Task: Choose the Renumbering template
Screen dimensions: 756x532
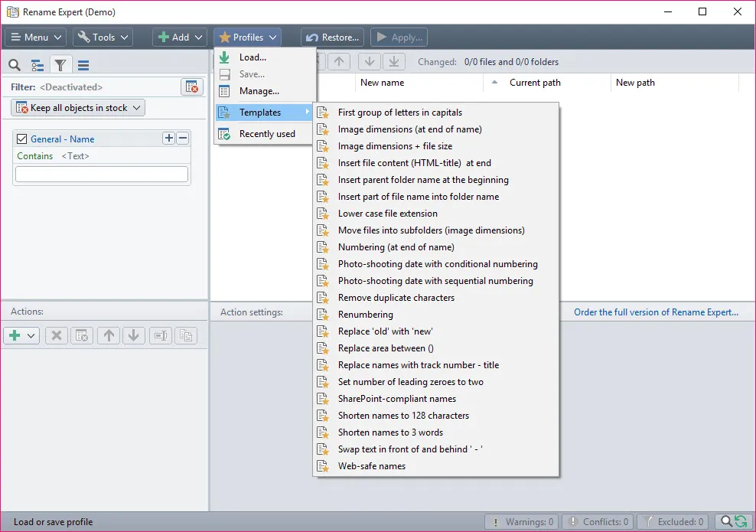Action: click(365, 315)
